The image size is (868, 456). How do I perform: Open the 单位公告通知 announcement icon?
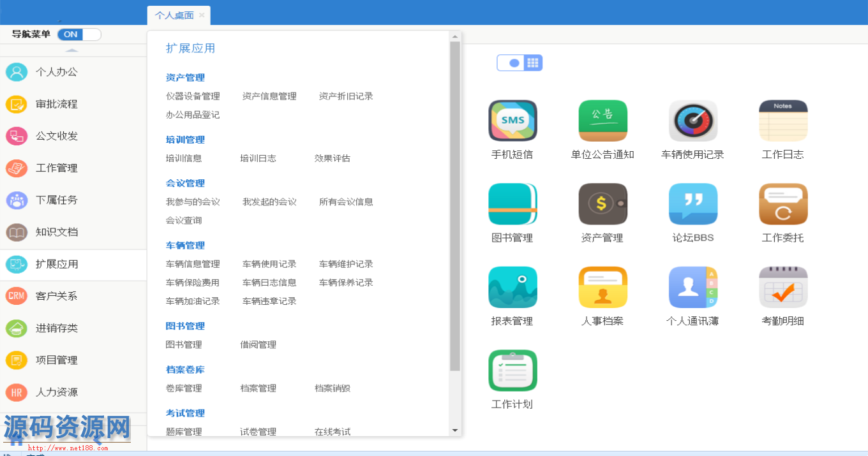click(602, 121)
